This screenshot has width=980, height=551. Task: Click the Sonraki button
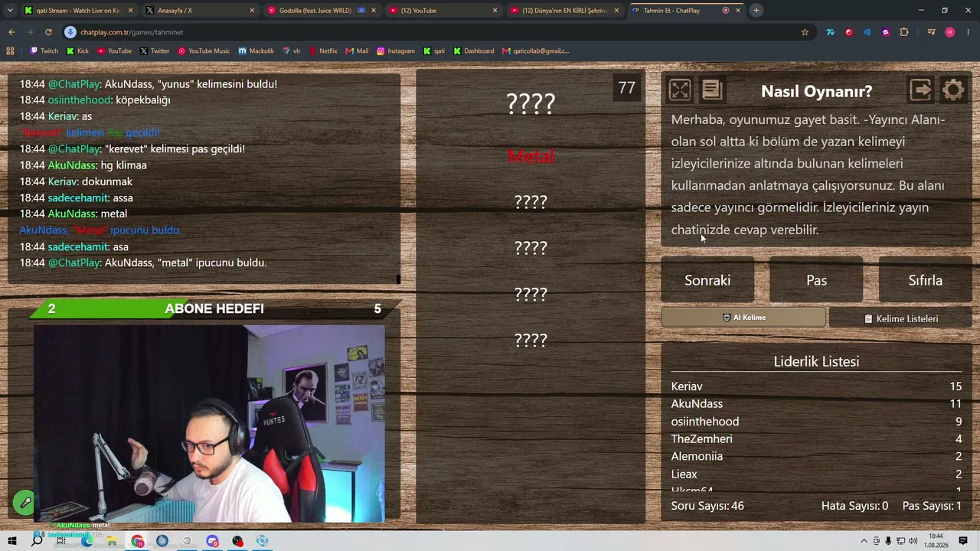tap(707, 280)
